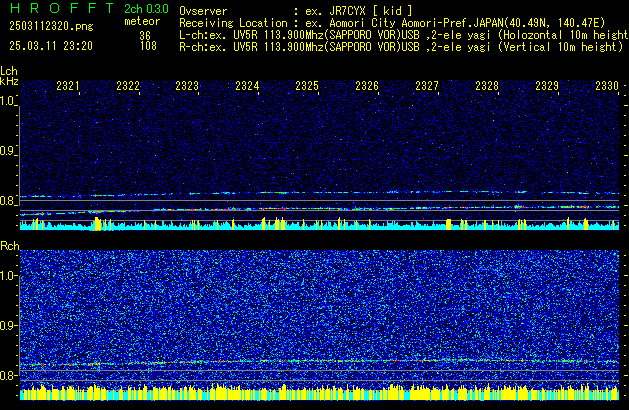Click the Lch 1.0 frequency label
The height and width of the screenshot is (410, 629).
pos(8,101)
